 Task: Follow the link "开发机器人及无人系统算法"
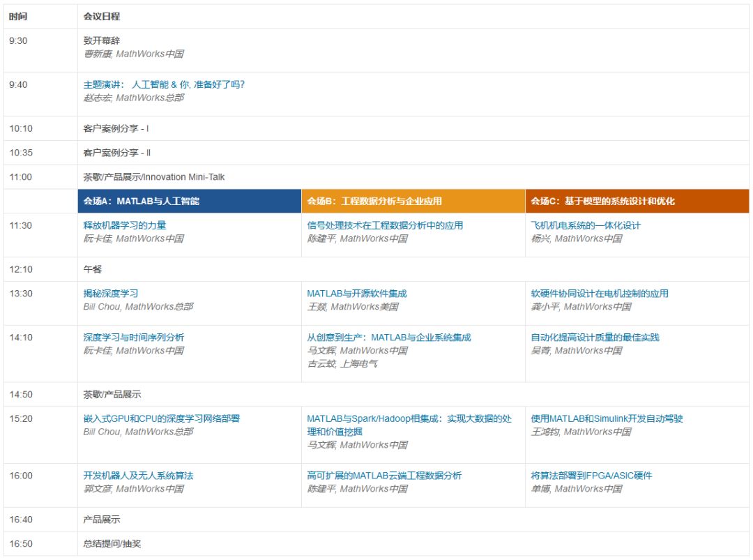pyautogui.click(x=138, y=476)
